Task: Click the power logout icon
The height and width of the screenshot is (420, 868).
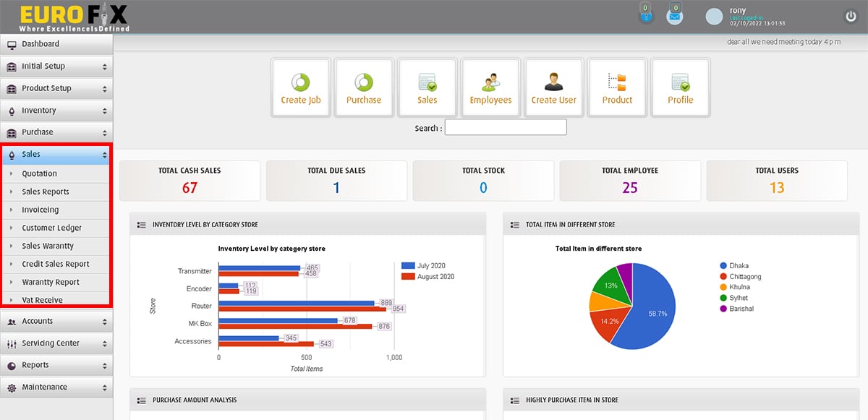Action: (851, 17)
